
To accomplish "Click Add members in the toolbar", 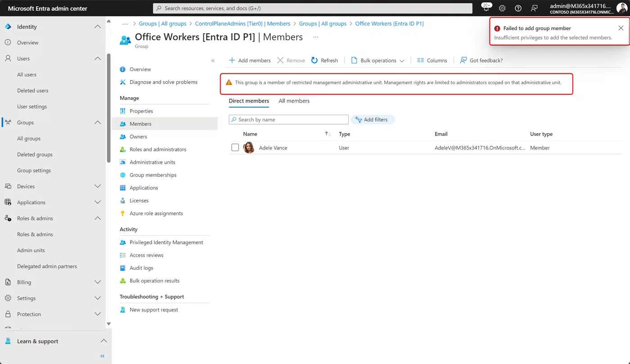I will click(x=250, y=60).
